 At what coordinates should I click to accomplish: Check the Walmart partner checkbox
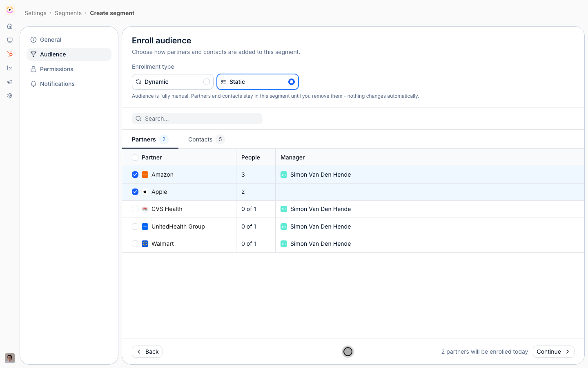[135, 244]
